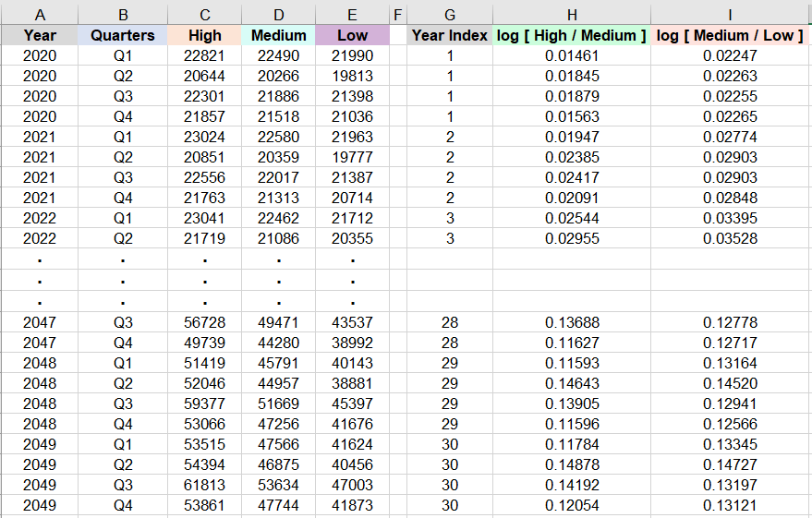Image resolution: width=812 pixels, height=518 pixels.
Task: Select cell with 0.13164
Action: click(x=730, y=363)
